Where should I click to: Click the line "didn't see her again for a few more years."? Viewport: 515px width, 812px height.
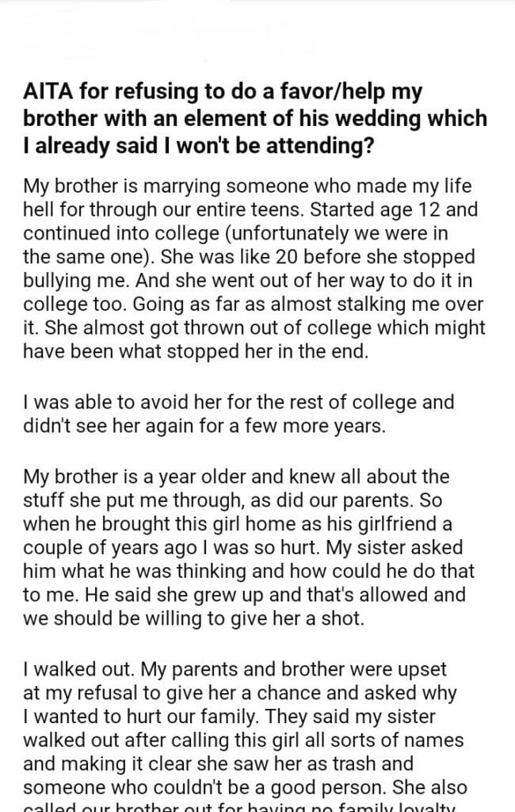tap(204, 425)
